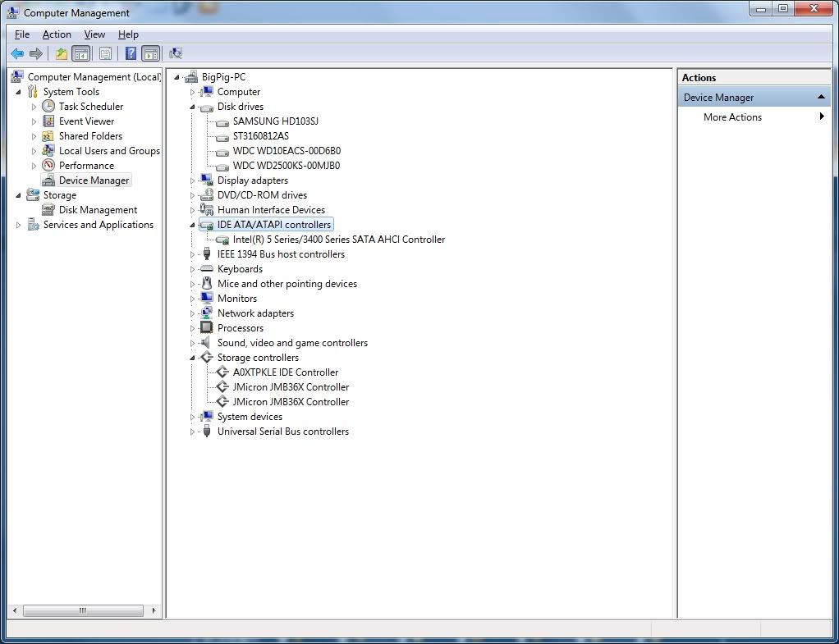Click Local Users and Groups icon
The image size is (839, 644).
[x=48, y=151]
